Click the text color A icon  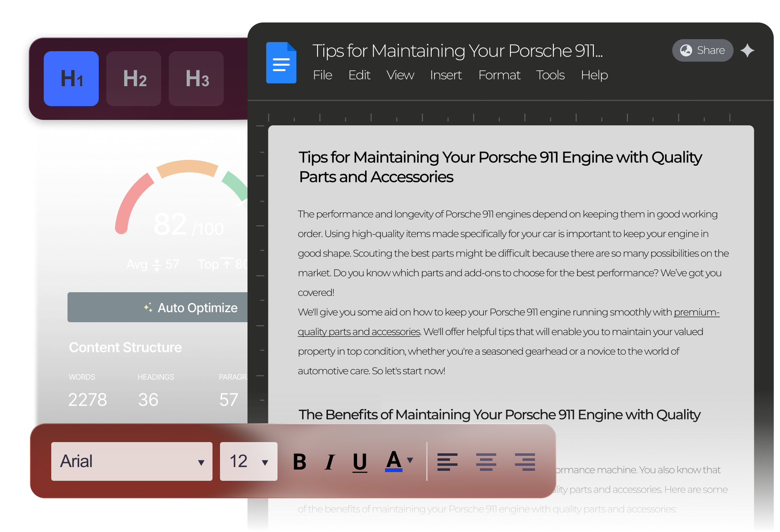pos(394,461)
